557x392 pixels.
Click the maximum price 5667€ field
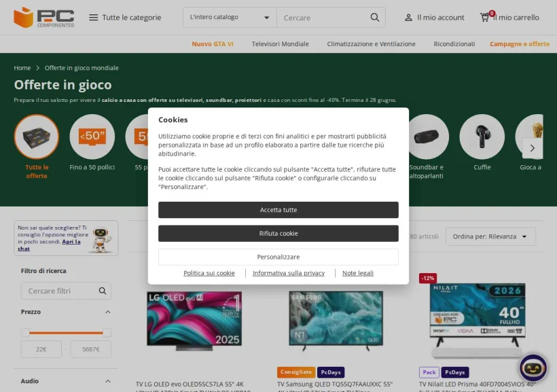pyautogui.click(x=91, y=349)
